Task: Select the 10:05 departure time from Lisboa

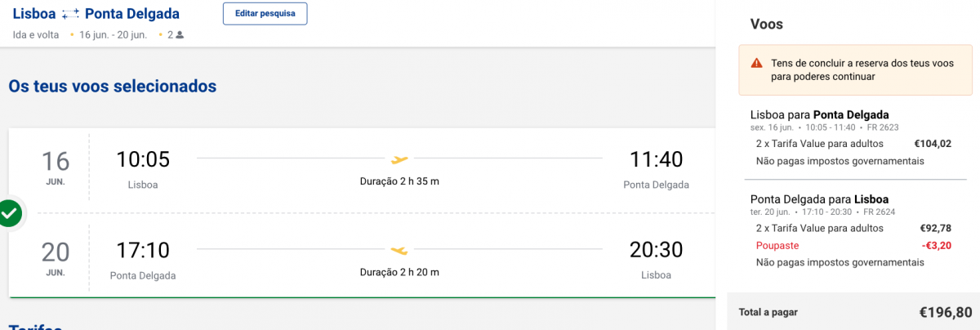Action: (143, 159)
